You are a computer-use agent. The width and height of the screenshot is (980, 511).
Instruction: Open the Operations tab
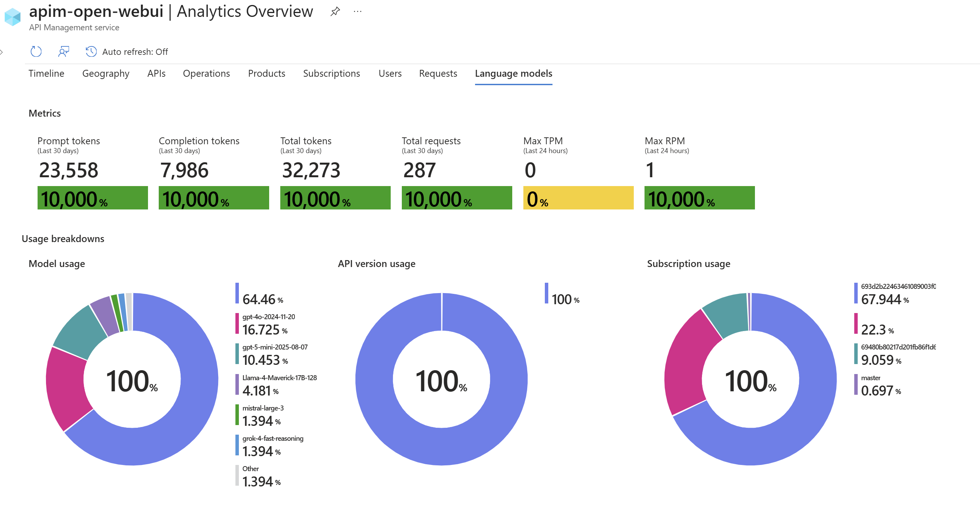206,73
